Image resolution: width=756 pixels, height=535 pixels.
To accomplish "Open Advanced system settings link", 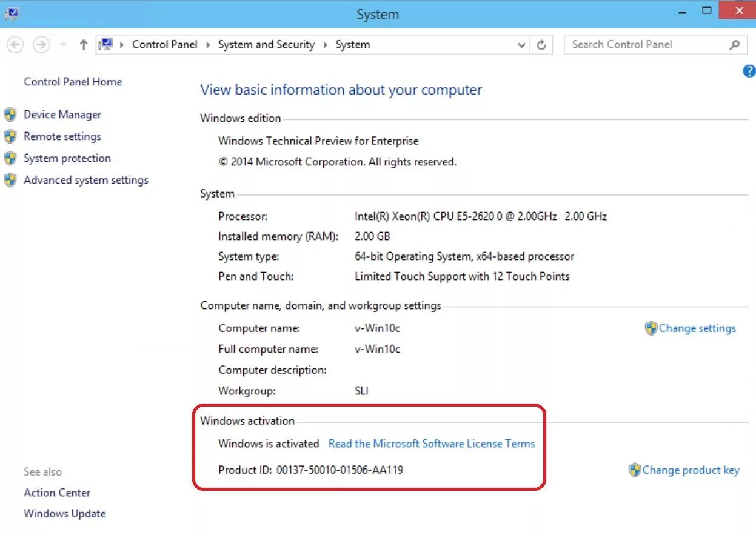I will coord(86,180).
